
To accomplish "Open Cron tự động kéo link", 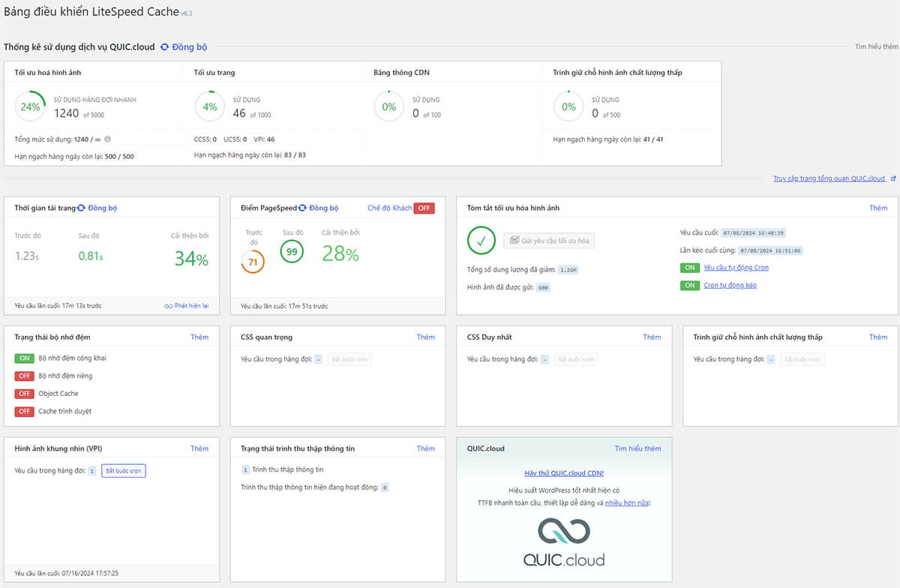I will coord(730,286).
